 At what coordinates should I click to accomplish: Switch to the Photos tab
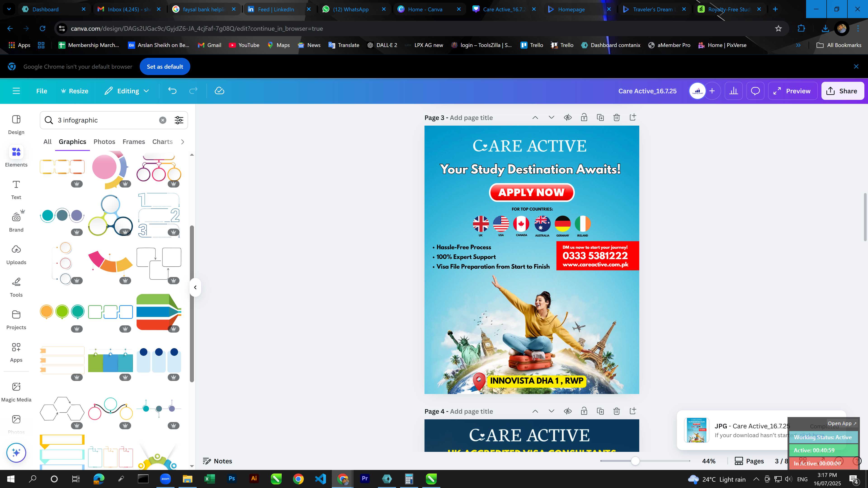click(104, 142)
